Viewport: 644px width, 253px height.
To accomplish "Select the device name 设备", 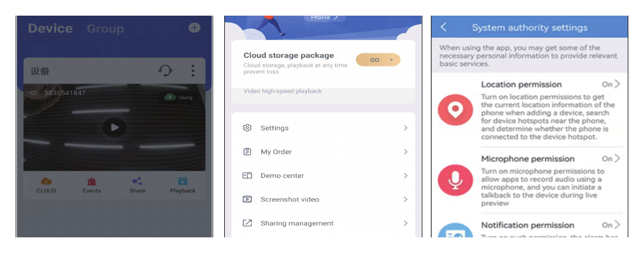I will point(40,70).
